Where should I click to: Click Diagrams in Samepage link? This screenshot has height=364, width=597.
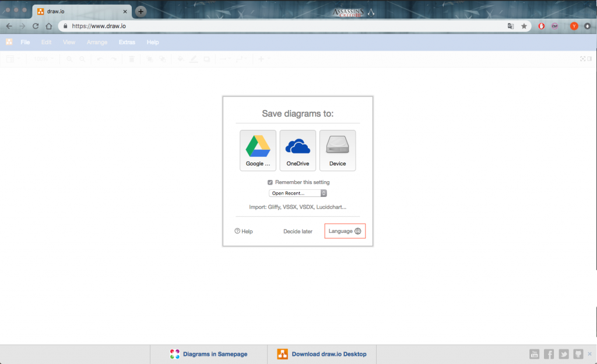(x=209, y=354)
